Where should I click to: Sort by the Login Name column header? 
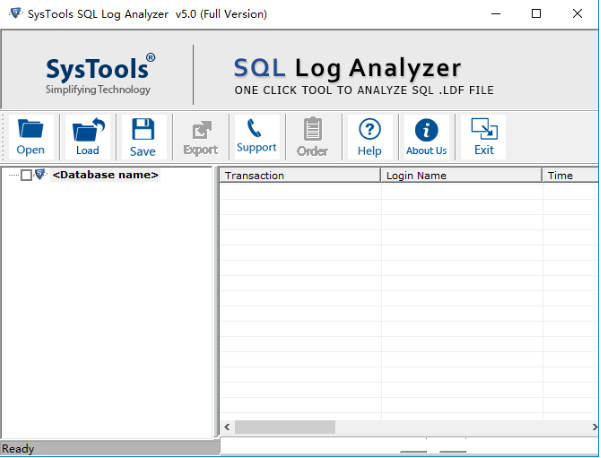pos(461,175)
